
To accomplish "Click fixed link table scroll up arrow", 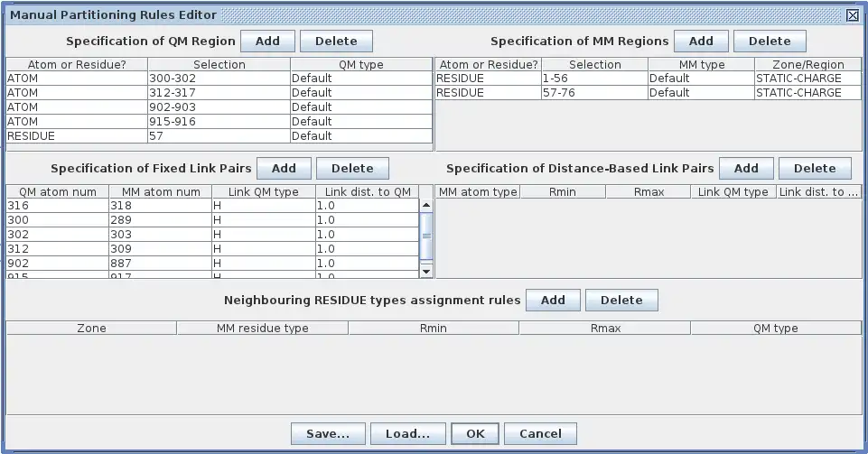I will point(426,205).
